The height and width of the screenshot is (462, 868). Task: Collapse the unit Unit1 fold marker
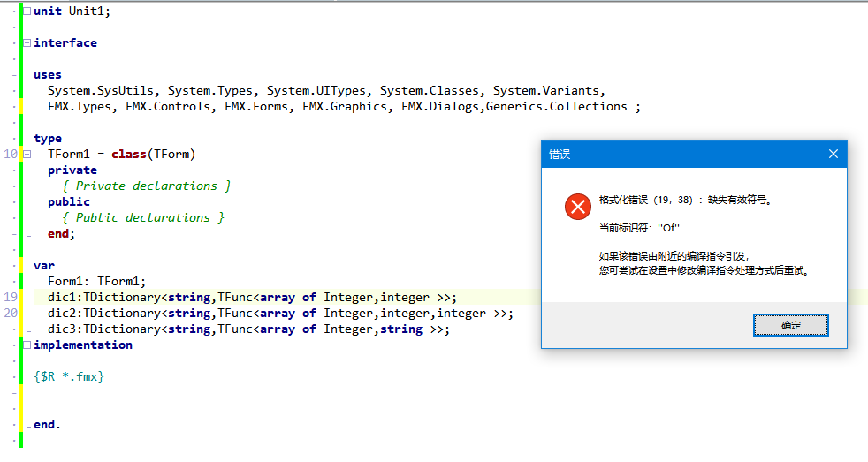tap(27, 11)
